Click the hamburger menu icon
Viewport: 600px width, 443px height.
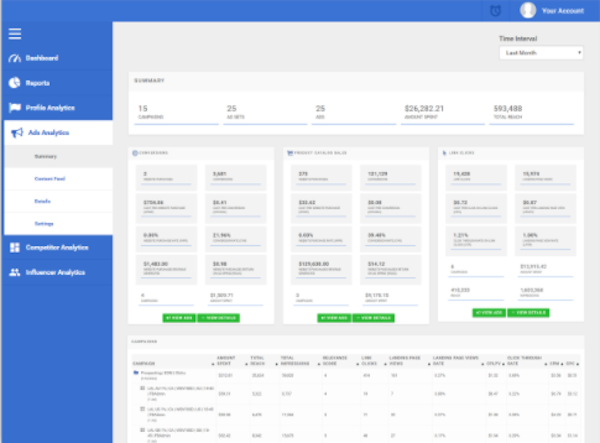(15, 33)
